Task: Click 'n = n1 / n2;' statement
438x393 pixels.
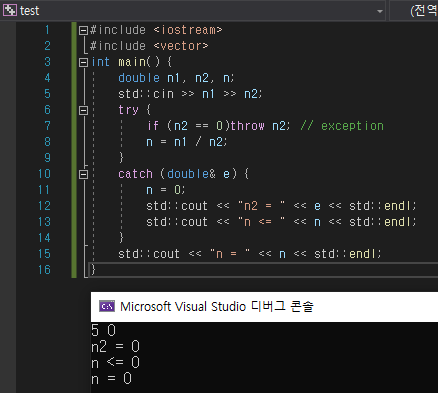Action: coord(187,142)
